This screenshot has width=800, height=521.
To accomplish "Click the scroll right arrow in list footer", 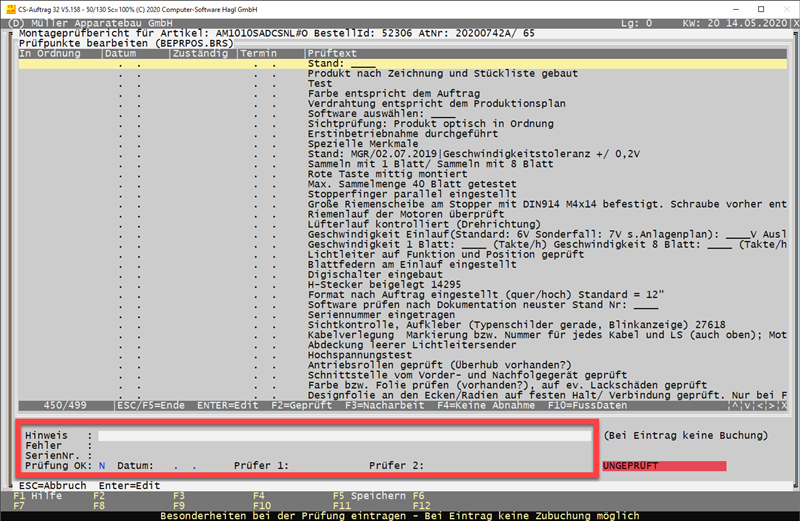I will pos(773,405).
